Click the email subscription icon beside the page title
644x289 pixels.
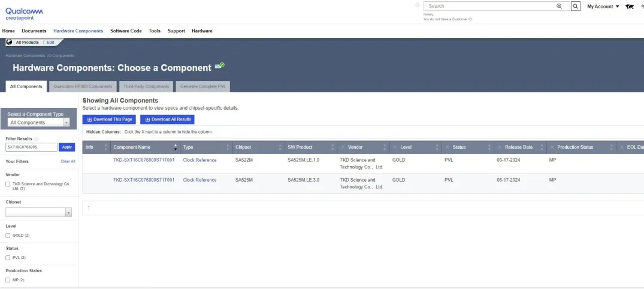[x=220, y=66]
